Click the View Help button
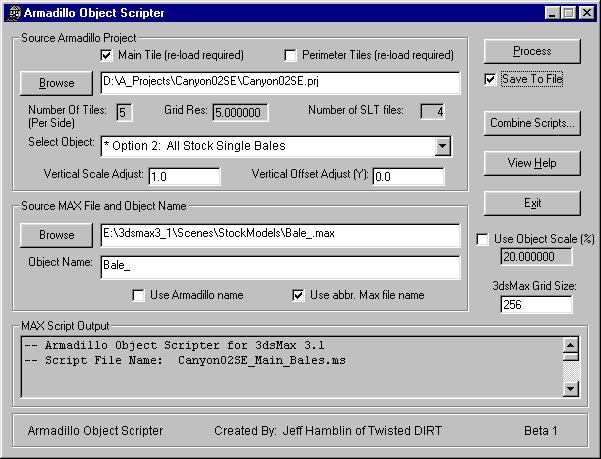 532,163
